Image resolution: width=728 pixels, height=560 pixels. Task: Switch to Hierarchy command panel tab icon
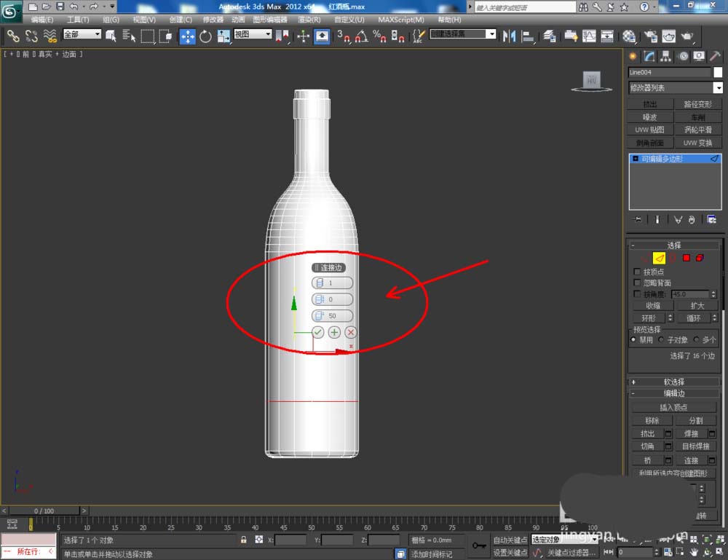666,57
